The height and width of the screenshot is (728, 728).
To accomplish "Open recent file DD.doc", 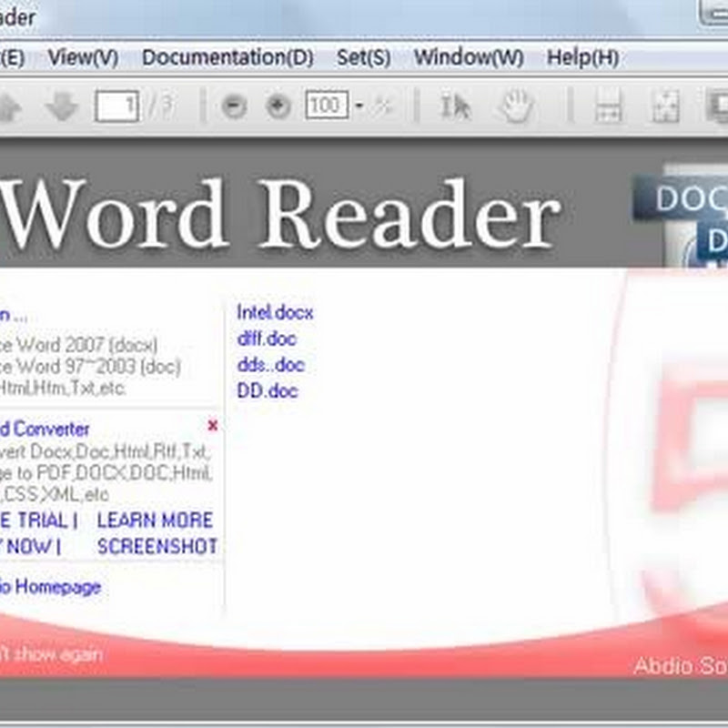I will (268, 391).
